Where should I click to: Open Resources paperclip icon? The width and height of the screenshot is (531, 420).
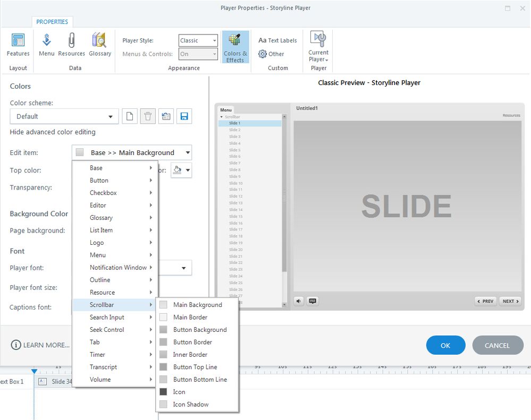pos(71,45)
